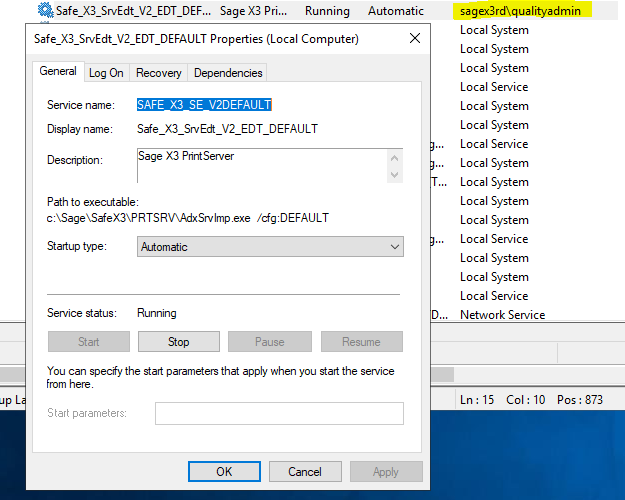Click the path to executable text

point(188,218)
